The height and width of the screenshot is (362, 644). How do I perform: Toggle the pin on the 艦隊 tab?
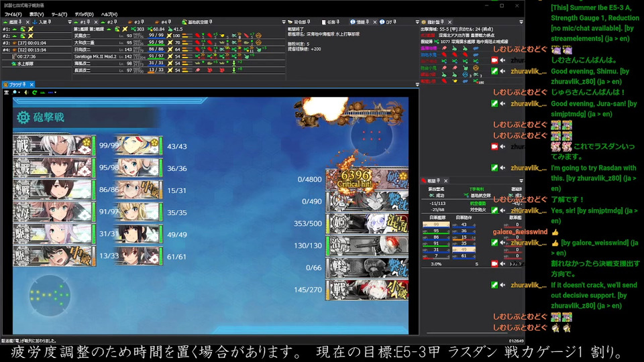pyautogui.click(x=20, y=22)
